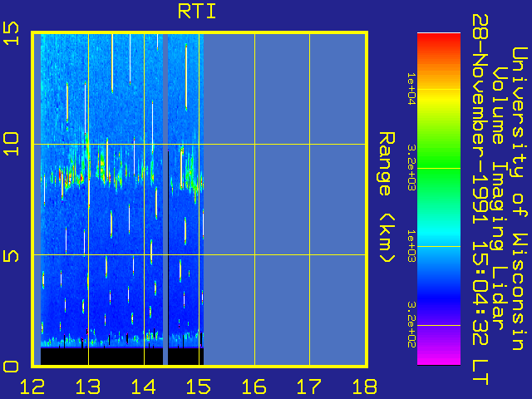532x399 pixels.
Task: Click the x-axis tick label 16
Action: point(254,387)
